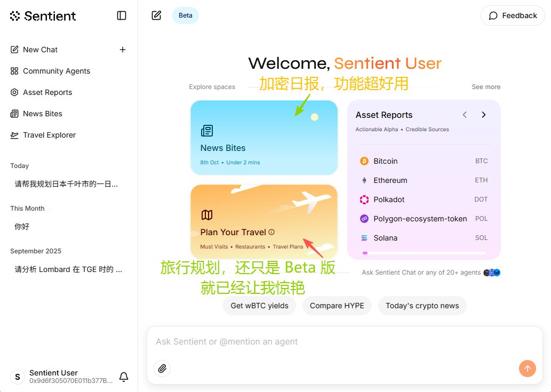Click the Ethereum diamond icon
The width and height of the screenshot is (551, 392).
[x=364, y=180]
